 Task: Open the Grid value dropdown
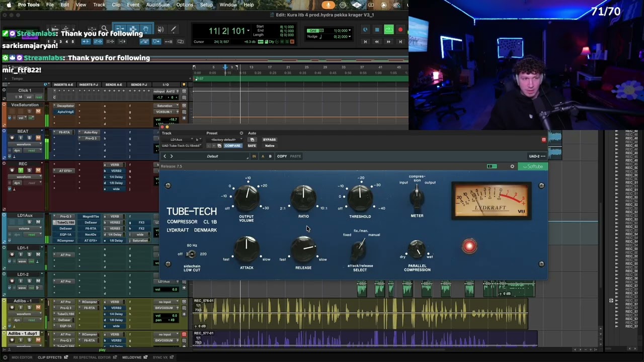(x=350, y=31)
